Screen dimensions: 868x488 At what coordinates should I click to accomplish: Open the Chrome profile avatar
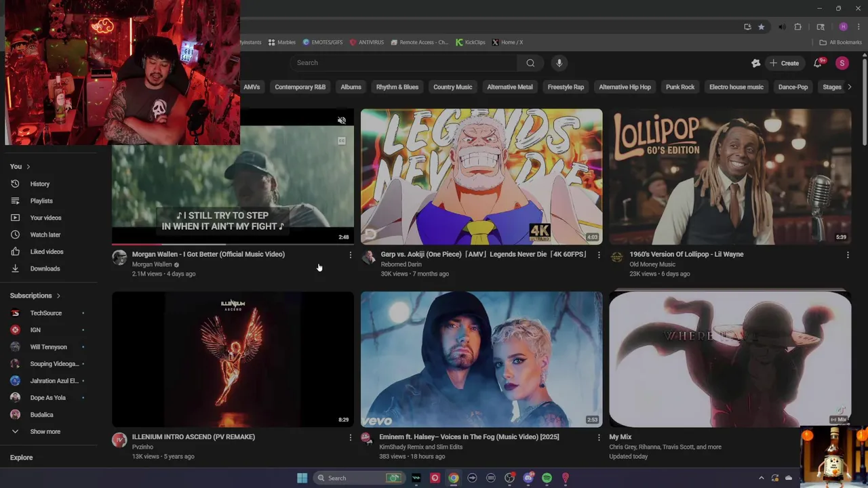point(843,27)
